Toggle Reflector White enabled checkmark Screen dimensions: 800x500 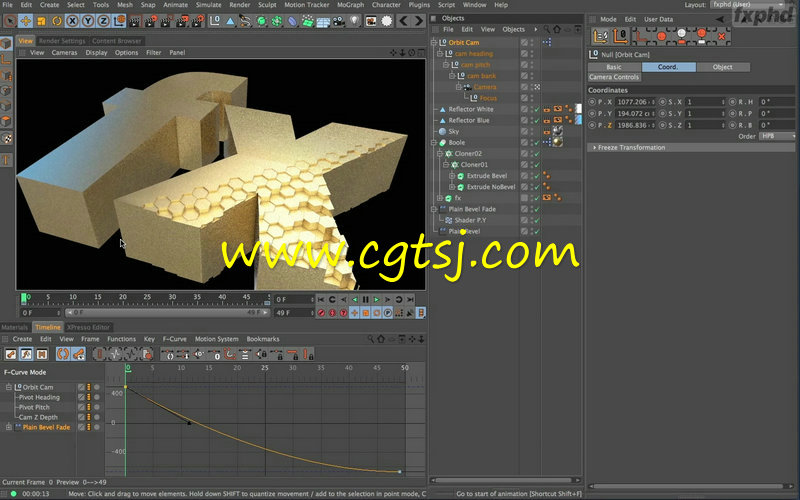537,109
